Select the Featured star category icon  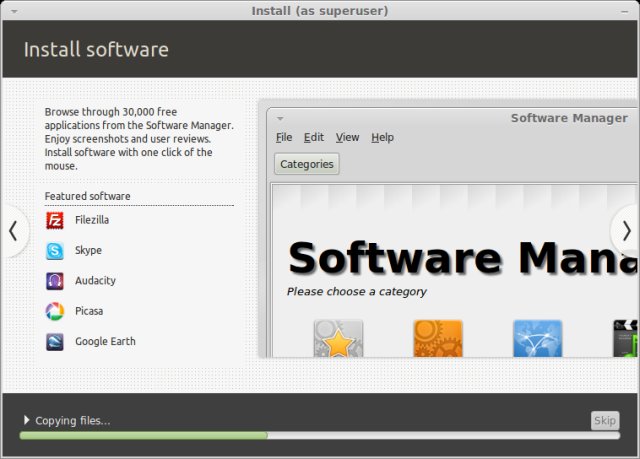pos(338,338)
